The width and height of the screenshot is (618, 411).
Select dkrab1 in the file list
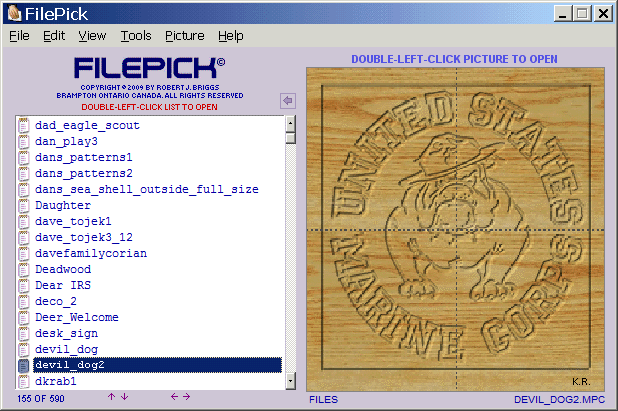click(56, 381)
